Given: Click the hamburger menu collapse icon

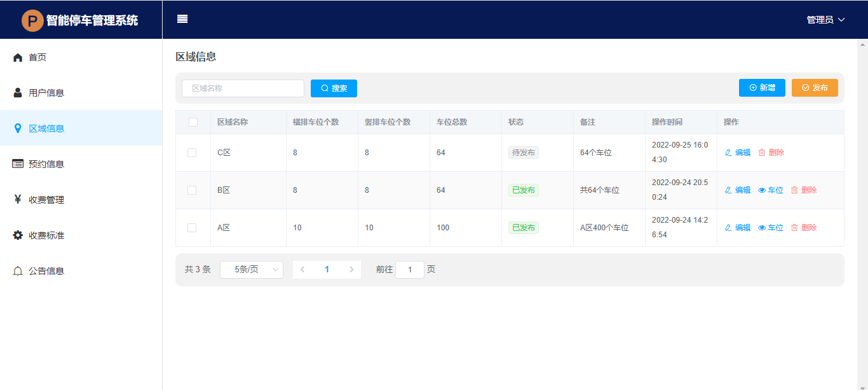Looking at the screenshot, I should tap(182, 19).
